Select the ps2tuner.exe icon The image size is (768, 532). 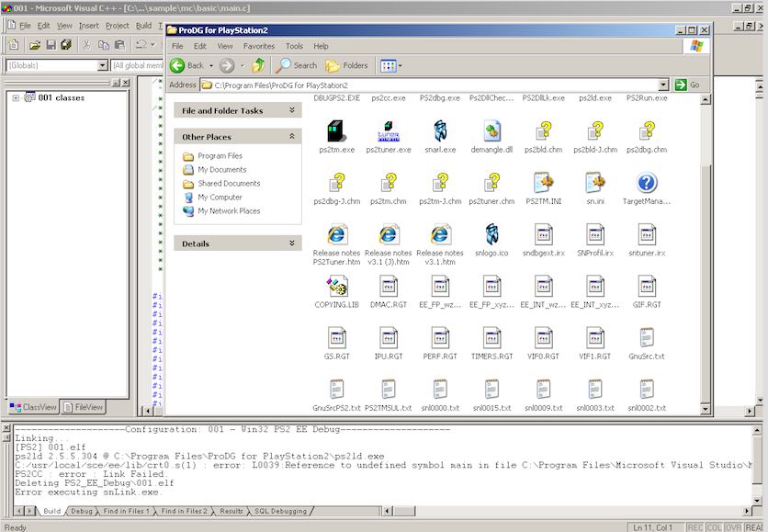(x=389, y=131)
